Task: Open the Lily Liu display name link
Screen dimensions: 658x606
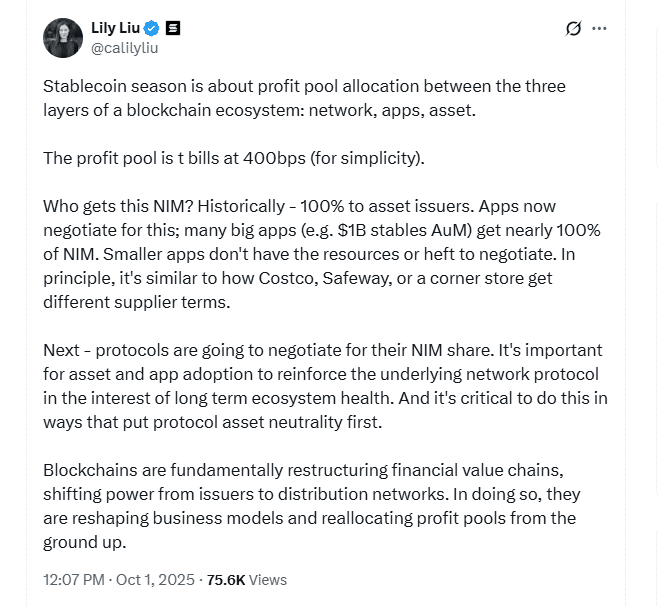Action: point(115,28)
